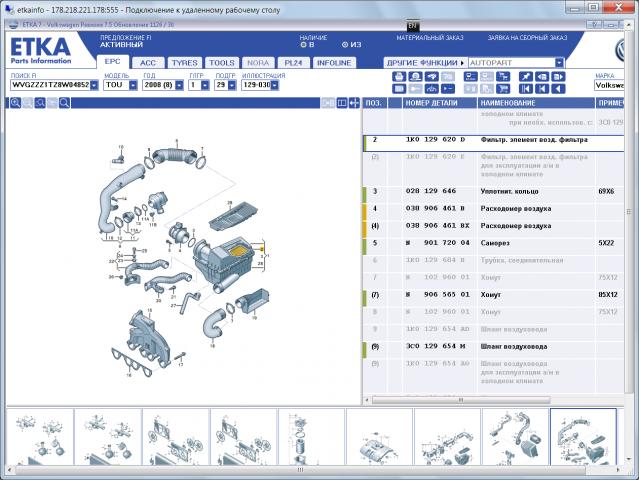Click the thumbnail strip horizontal scrollbar thumb
Image resolution: width=639 pixels, height=480 pixels.
(x=300, y=470)
